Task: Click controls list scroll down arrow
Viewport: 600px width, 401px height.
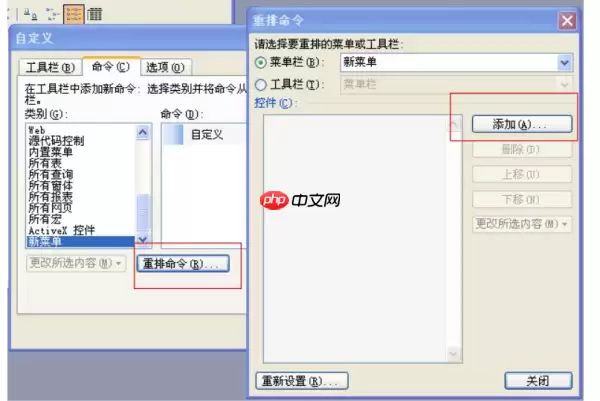Action: [453, 354]
